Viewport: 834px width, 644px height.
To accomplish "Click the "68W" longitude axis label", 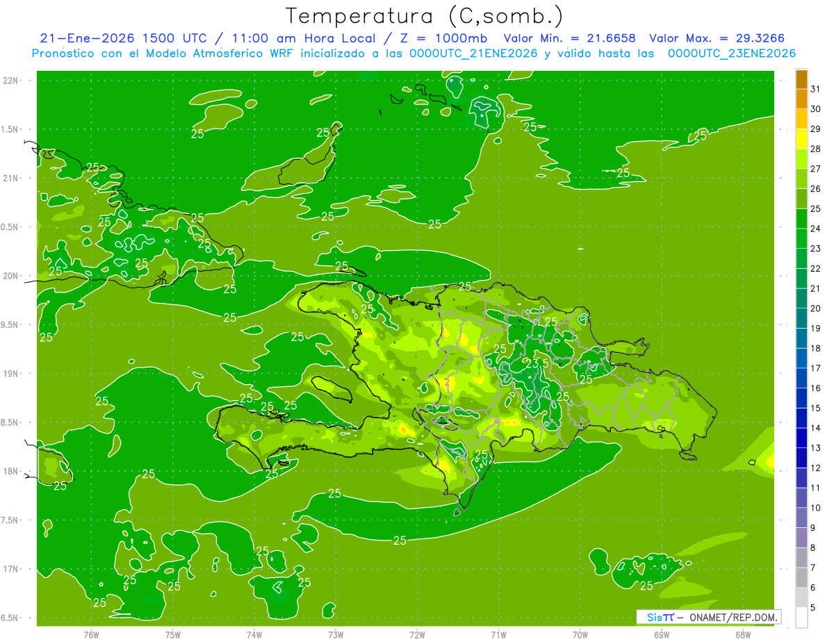I will tap(743, 635).
